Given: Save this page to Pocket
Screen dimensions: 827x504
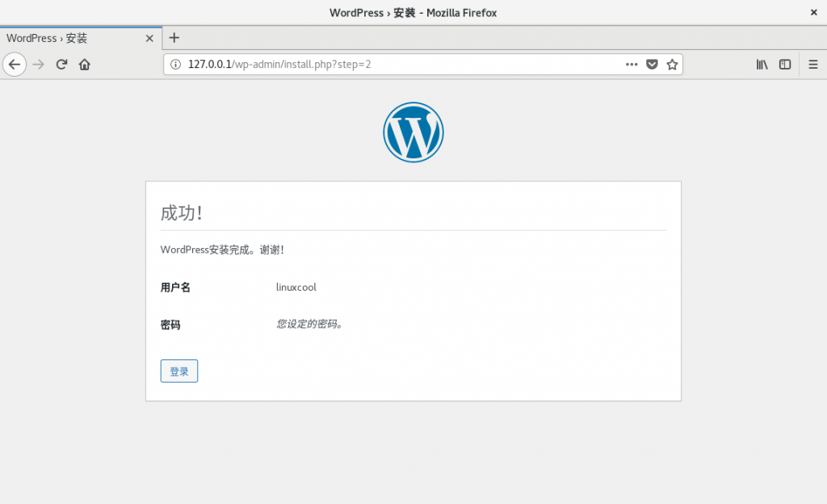Looking at the screenshot, I should pos(652,65).
